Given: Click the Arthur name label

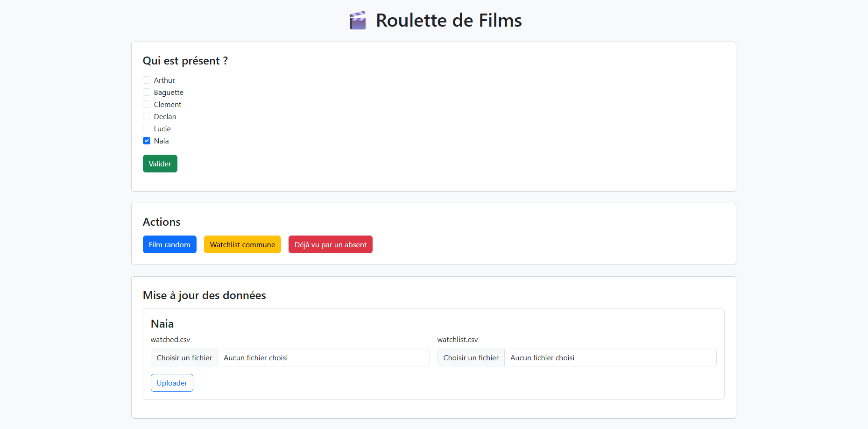Looking at the screenshot, I should coord(164,80).
